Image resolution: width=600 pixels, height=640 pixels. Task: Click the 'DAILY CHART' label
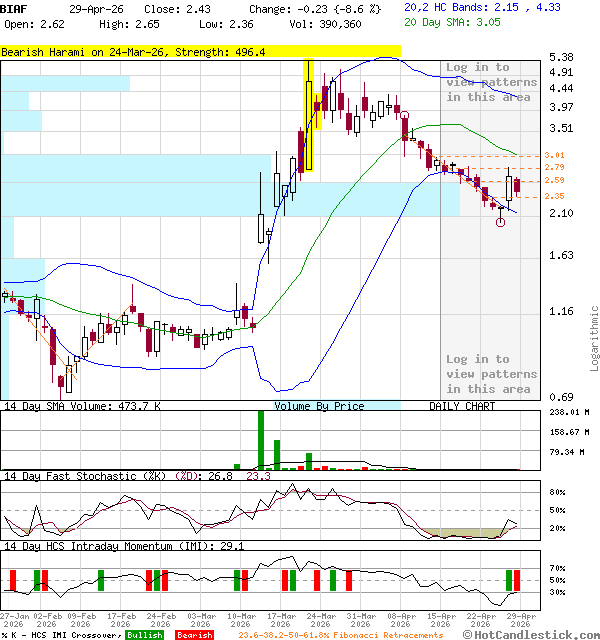click(x=462, y=406)
